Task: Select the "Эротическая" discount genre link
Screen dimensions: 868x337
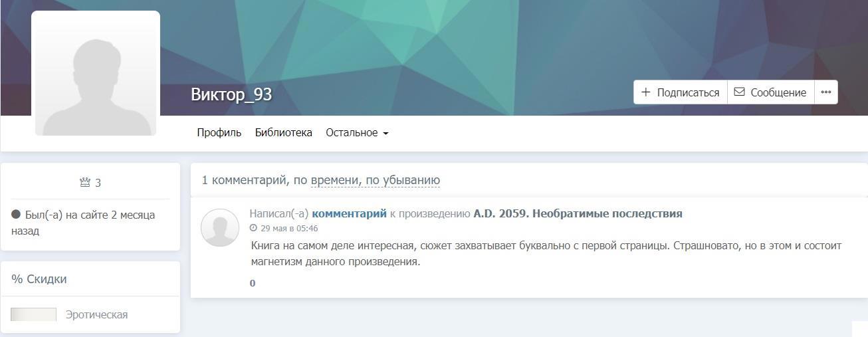Action: point(96,314)
